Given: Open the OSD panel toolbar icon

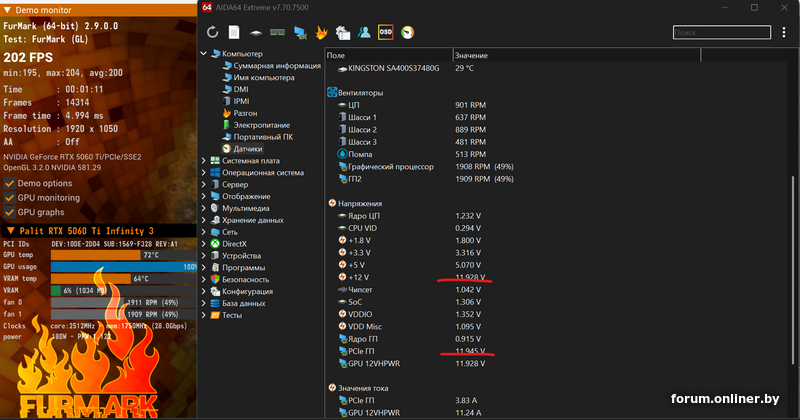Looking at the screenshot, I should point(385,32).
